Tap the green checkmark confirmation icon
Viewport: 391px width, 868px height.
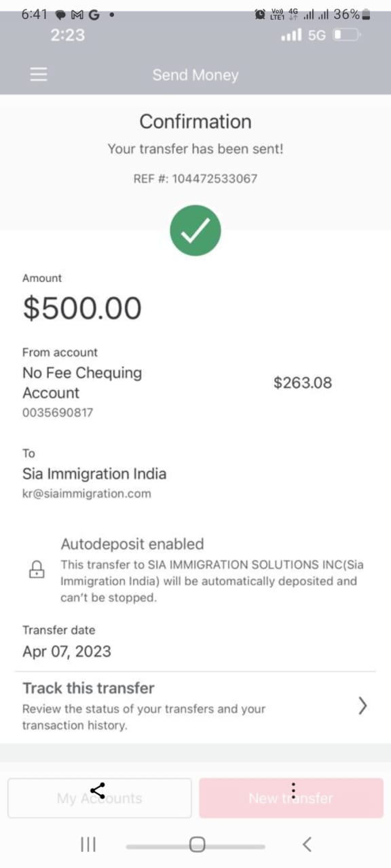195,231
